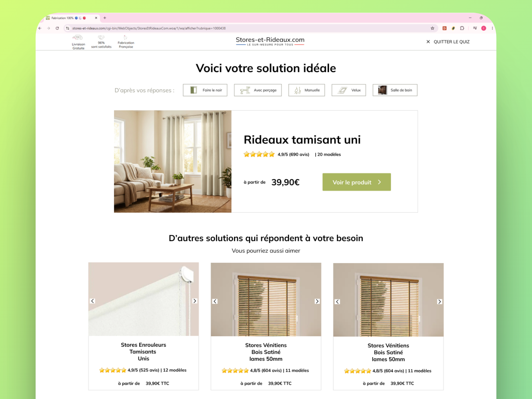
Task: Select the Avec perçage answer chip
Action: pyautogui.click(x=258, y=90)
